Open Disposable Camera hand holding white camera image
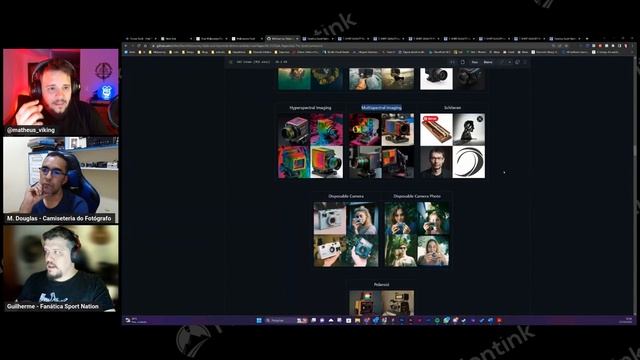The height and width of the screenshot is (360, 640). [330, 251]
